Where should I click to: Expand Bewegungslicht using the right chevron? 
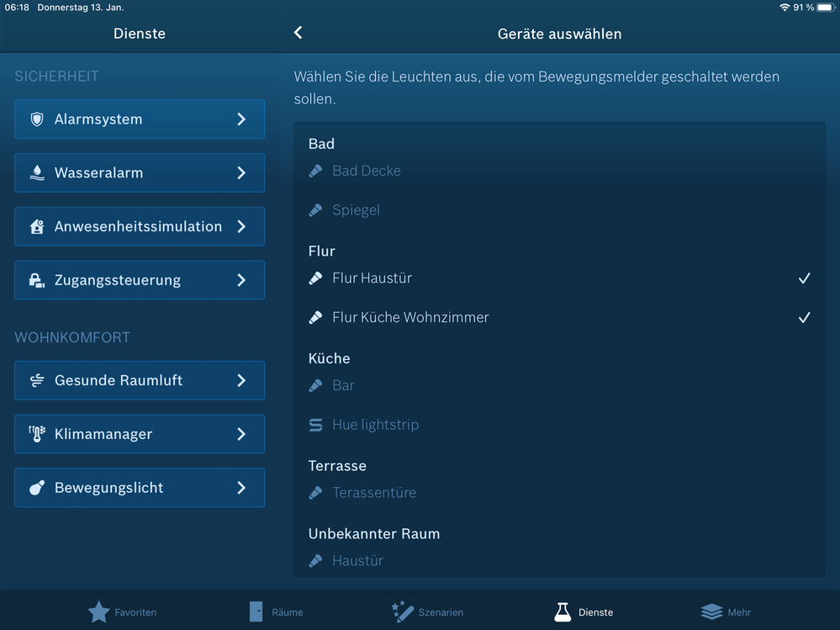[x=241, y=488]
